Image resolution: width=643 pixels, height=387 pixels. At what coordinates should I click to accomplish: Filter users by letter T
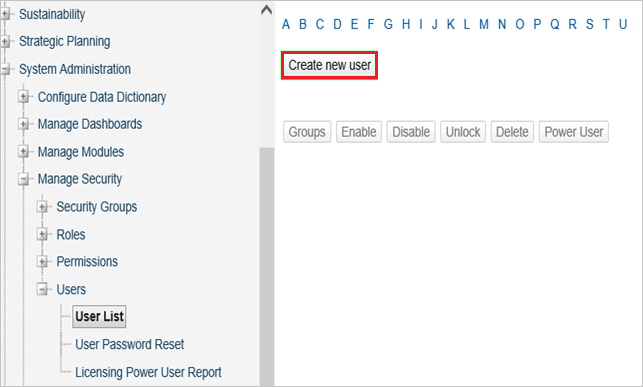point(606,25)
